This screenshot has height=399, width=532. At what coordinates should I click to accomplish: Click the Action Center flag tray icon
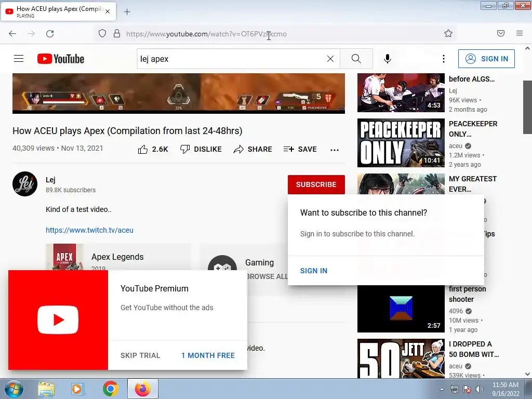467,389
